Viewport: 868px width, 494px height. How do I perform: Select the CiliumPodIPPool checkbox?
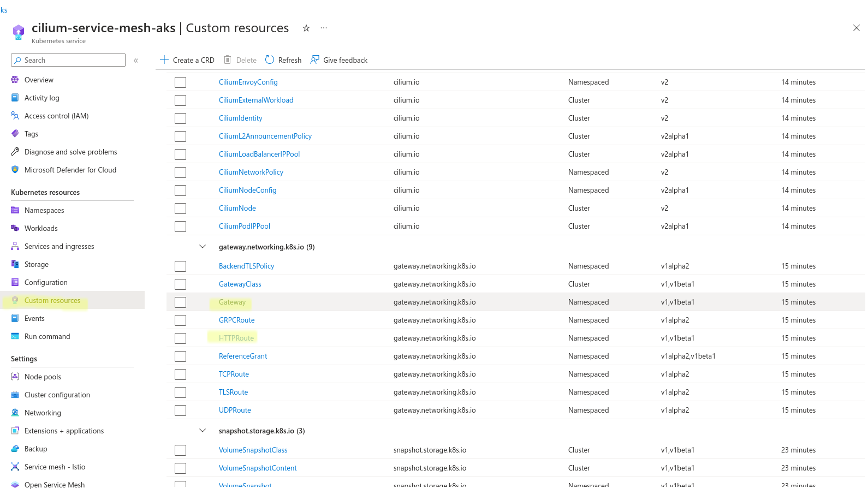tap(180, 227)
